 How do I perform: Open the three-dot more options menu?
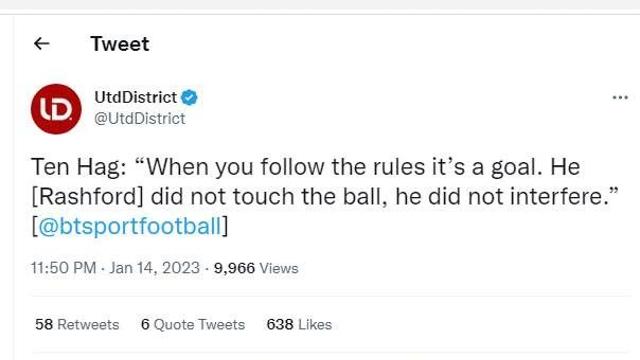pyautogui.click(x=620, y=98)
